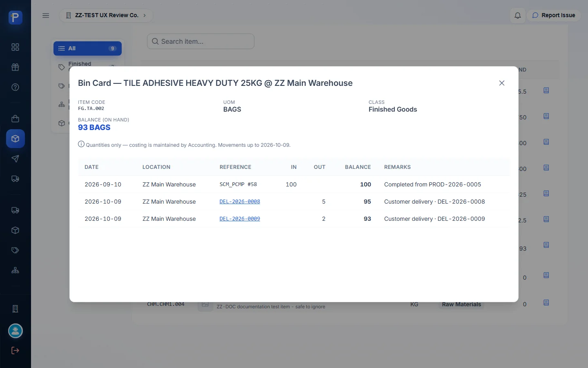Viewport: 588px width, 368px height.
Task: Click the logout arrow icon
Action: pos(15,350)
